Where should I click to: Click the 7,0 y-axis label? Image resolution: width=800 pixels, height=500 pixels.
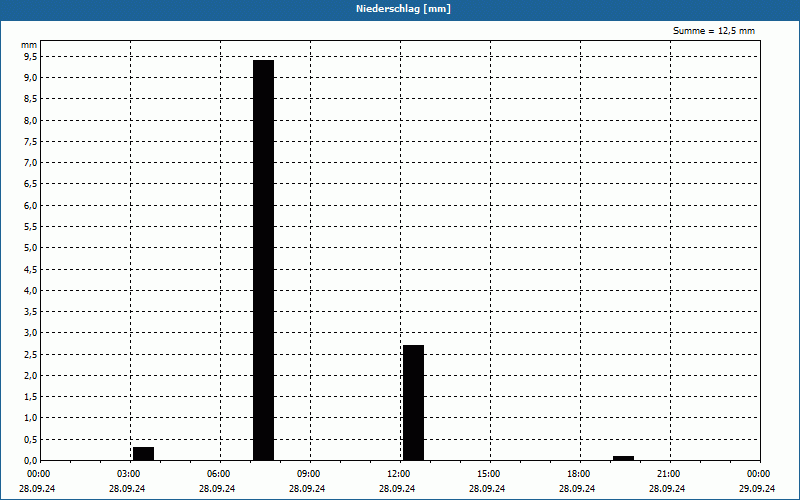(x=30, y=163)
